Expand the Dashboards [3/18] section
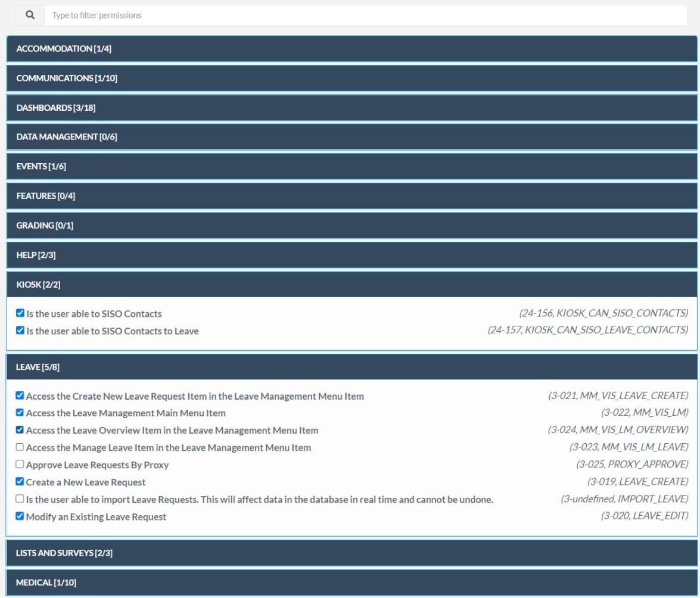This screenshot has width=700, height=598. (351, 108)
